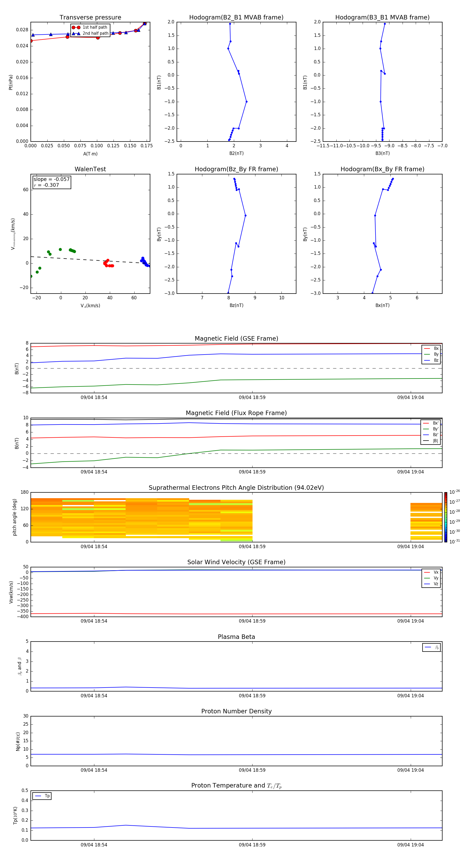Viewport: 473px width, 868px height.
Task: Click '09/04 18:54' tick under GSE magnetic field
Action: (94, 398)
